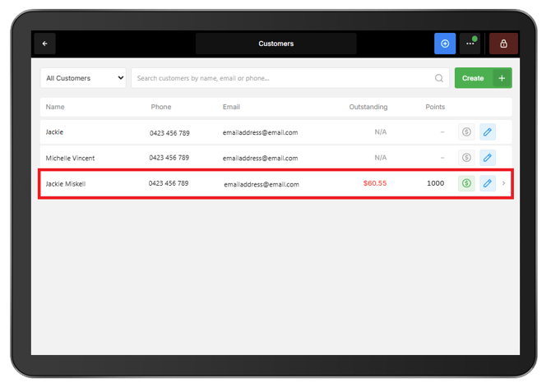Image resolution: width=551 pixels, height=392 pixels.
Task: Click Jackie Miskell's email address
Action: (x=262, y=184)
